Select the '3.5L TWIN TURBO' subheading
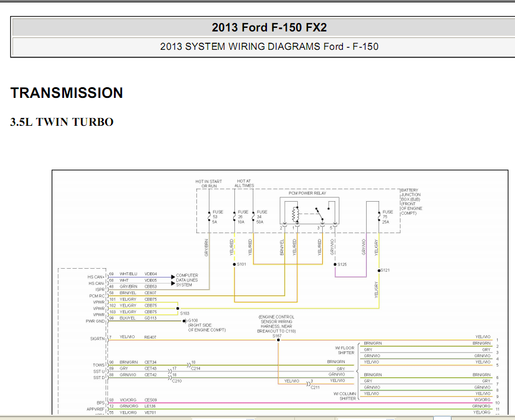This screenshot has height=420, width=515. point(62,122)
